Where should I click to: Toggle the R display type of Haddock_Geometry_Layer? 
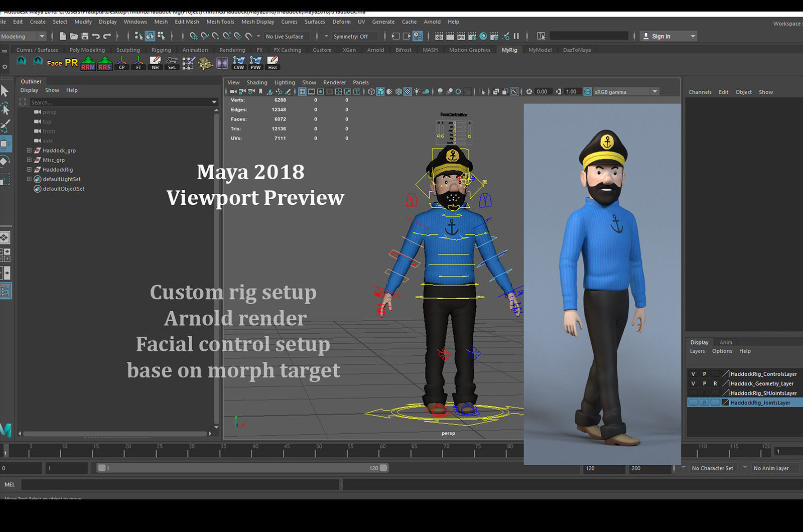715,383
